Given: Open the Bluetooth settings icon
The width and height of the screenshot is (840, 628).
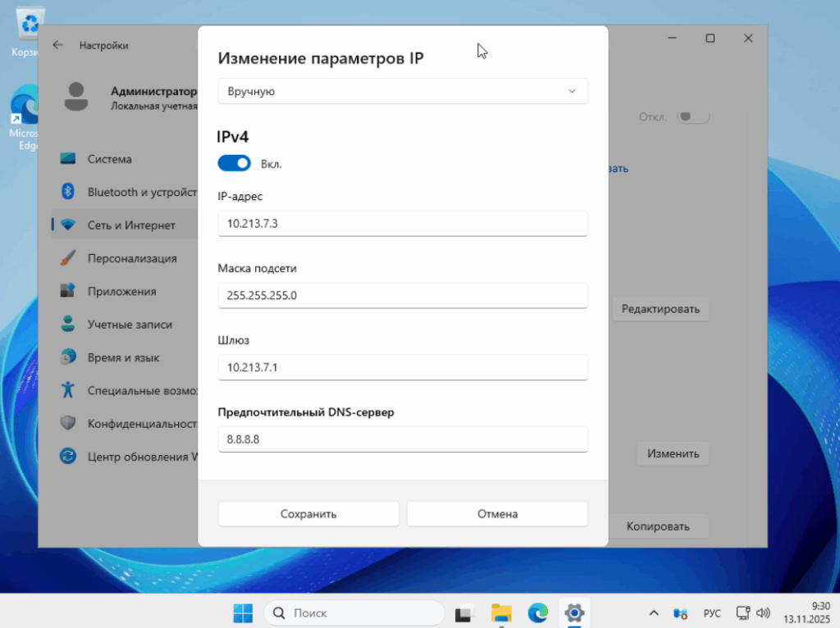Looking at the screenshot, I should (x=68, y=191).
